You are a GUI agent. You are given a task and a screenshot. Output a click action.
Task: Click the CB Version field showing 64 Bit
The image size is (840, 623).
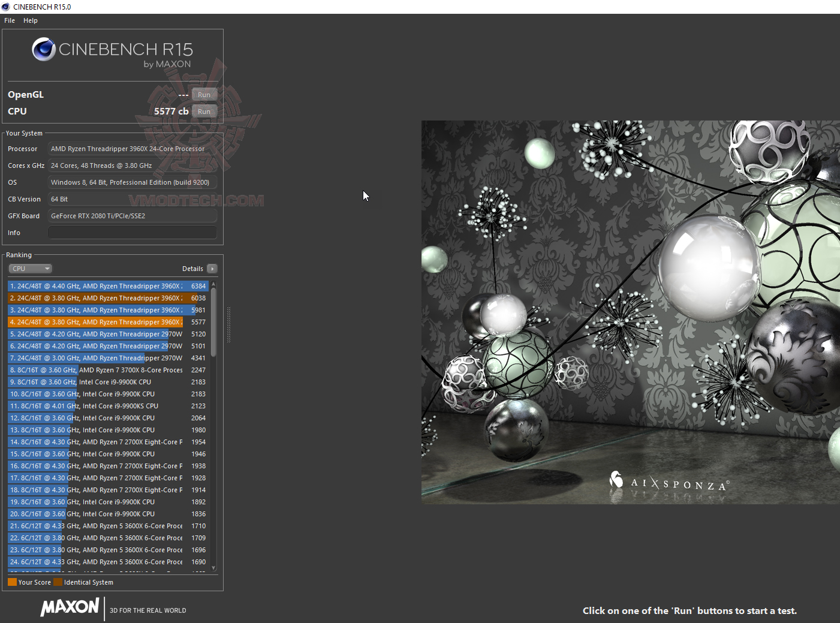tap(133, 199)
